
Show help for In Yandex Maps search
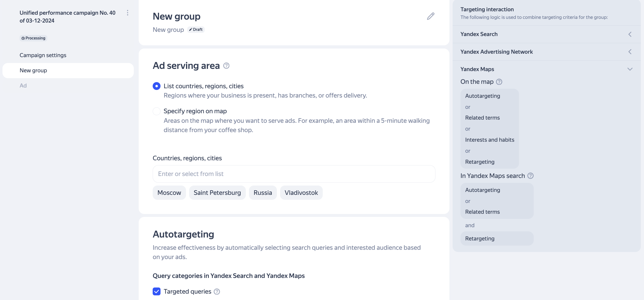pyautogui.click(x=531, y=176)
